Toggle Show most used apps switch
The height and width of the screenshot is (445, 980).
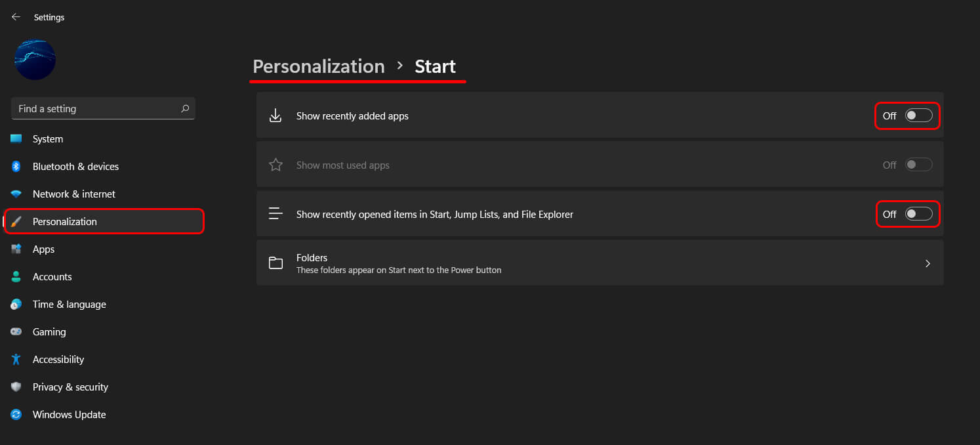[x=918, y=165]
